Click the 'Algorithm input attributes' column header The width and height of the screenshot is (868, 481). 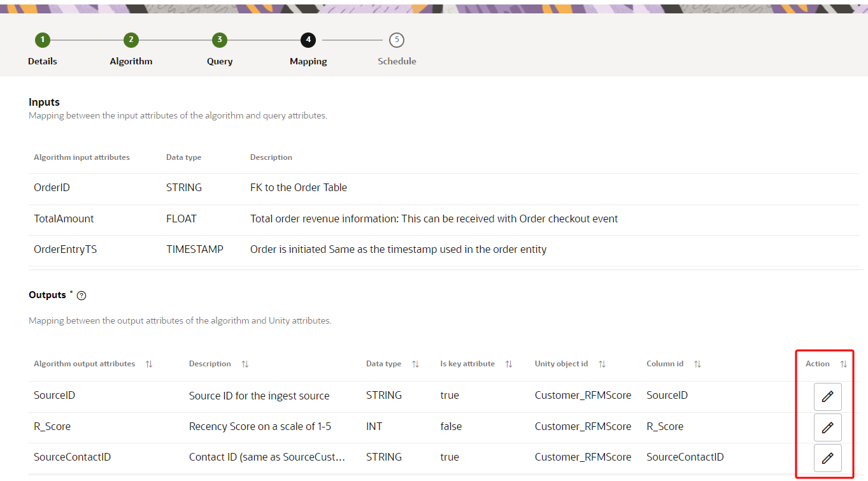[82, 157]
